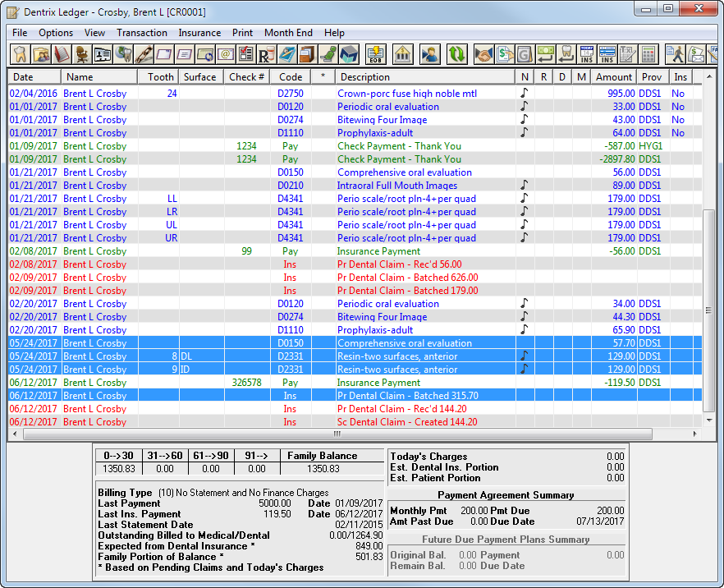Click the email @ envelope icon
The image size is (724, 588).
coord(225,54)
